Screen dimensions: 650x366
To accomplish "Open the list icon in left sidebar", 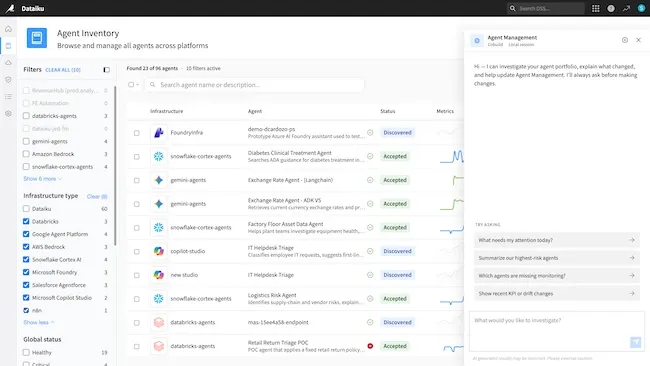I will [x=8, y=97].
